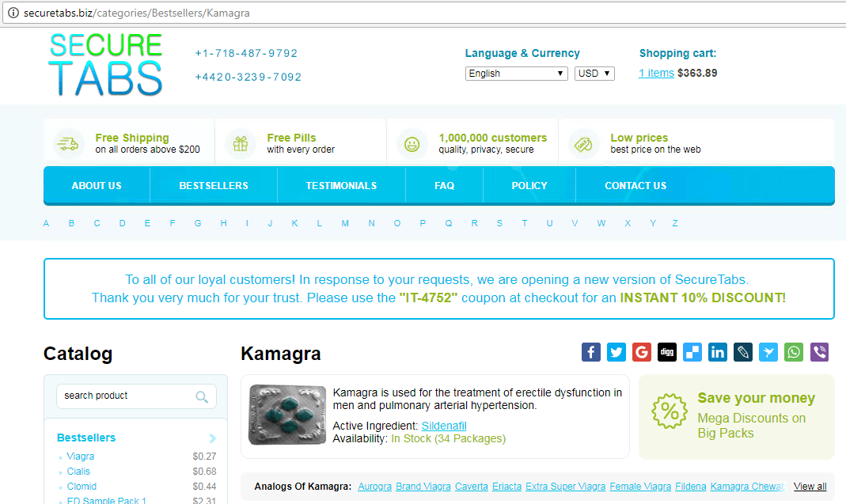Image resolution: width=846 pixels, height=504 pixels.
Task: Browse products starting with letter S
Action: pyautogui.click(x=499, y=223)
